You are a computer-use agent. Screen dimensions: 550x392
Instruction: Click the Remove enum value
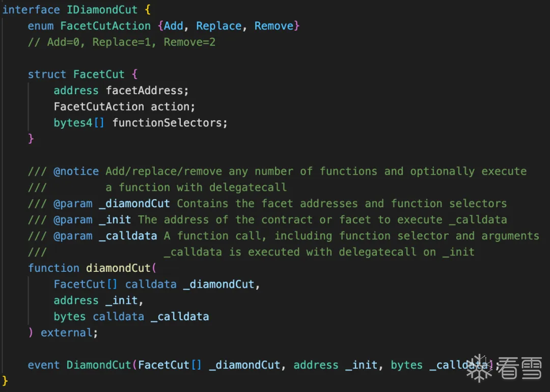pos(274,26)
